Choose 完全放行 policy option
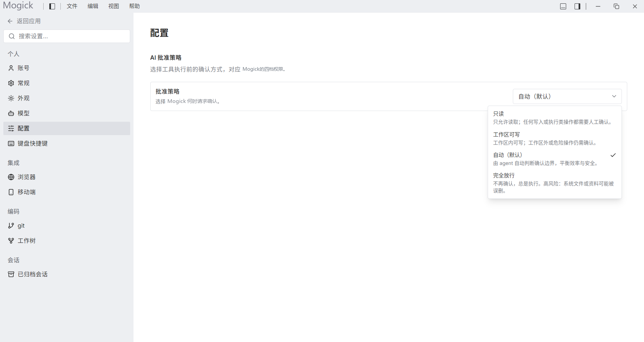Image resolution: width=644 pixels, height=342 pixels. (554, 183)
